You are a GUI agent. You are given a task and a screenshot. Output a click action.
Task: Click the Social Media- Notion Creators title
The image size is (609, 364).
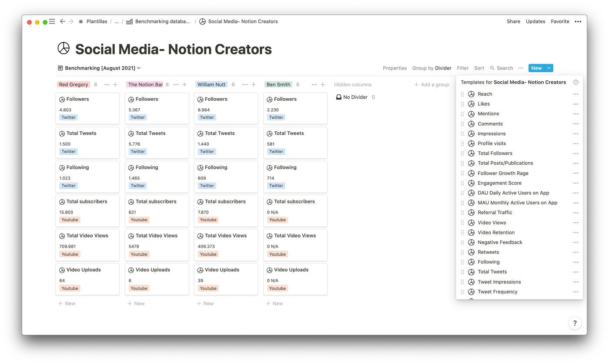[174, 49]
